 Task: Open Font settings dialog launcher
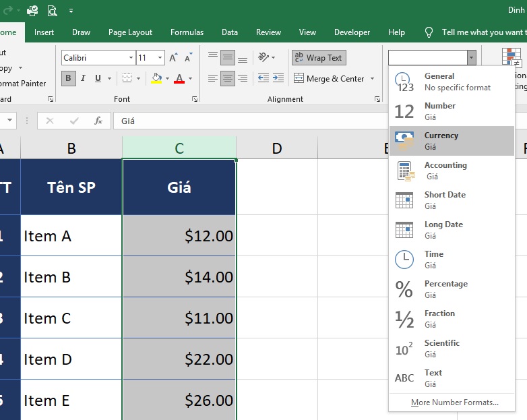click(195, 99)
